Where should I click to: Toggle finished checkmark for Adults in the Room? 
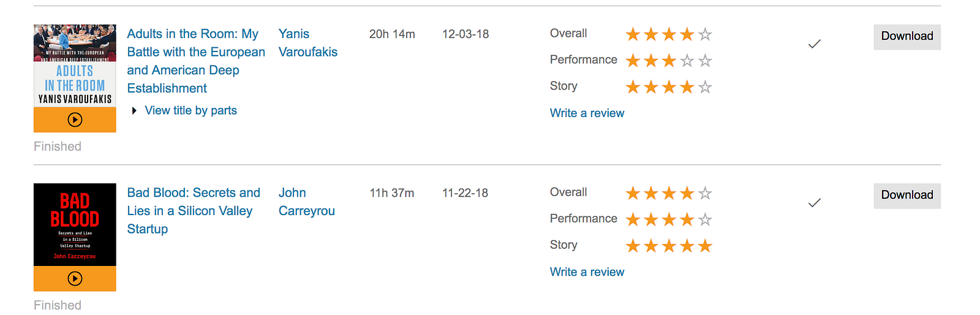[814, 44]
